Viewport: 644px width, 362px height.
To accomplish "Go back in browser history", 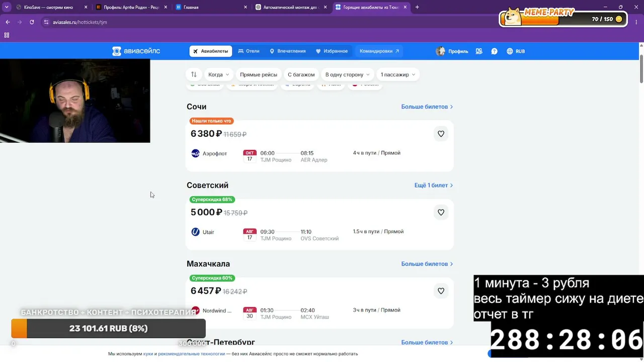I will click(8, 22).
